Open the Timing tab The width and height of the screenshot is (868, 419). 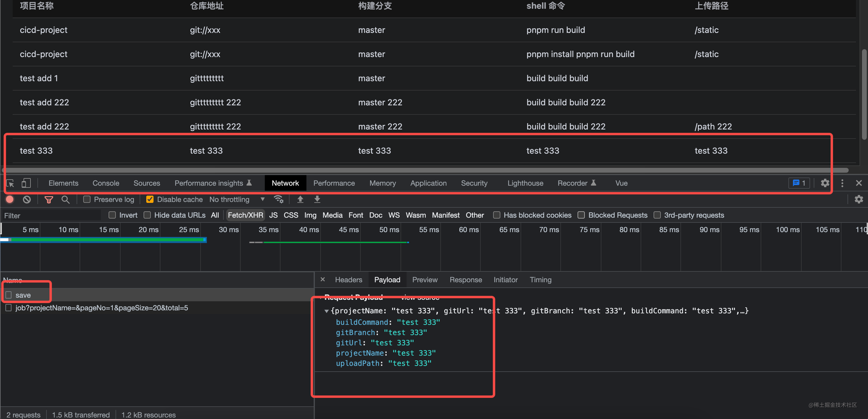(x=540, y=280)
